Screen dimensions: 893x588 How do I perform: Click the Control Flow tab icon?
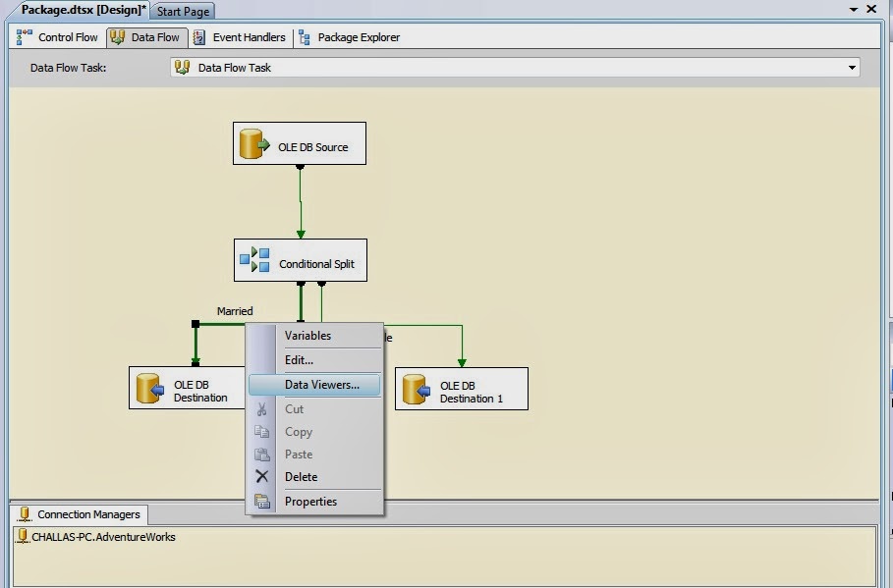point(22,37)
